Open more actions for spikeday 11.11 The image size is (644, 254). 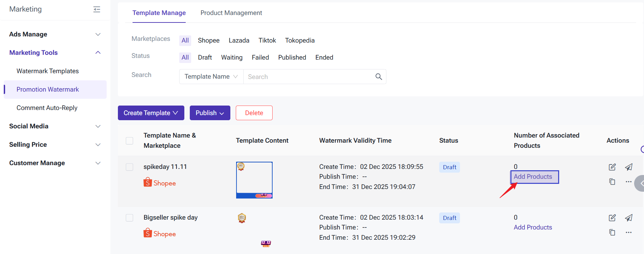coord(629,182)
